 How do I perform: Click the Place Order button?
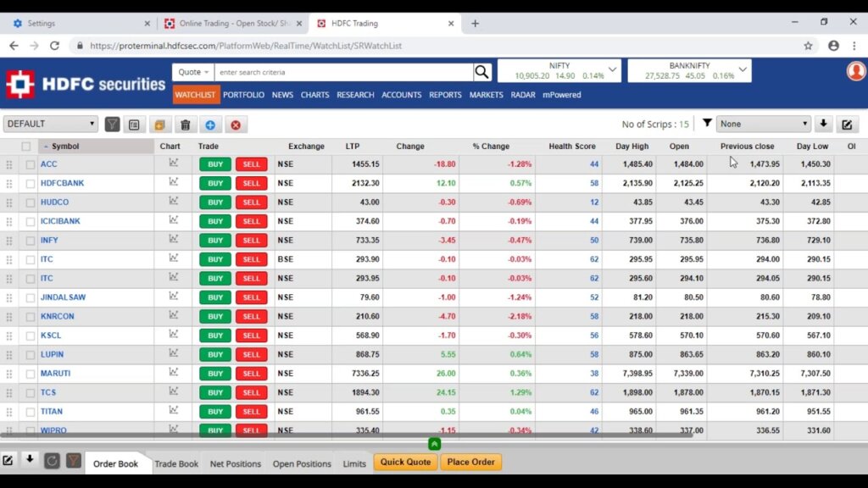point(471,462)
